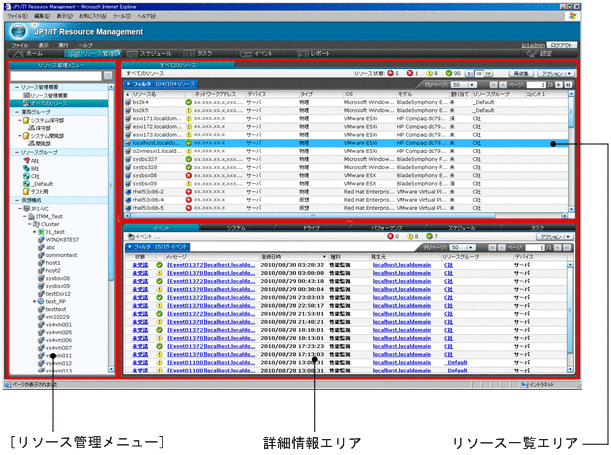This screenshot has width=611, height=455.
Task: Select the middle list view mode icon
Action: [x=480, y=73]
